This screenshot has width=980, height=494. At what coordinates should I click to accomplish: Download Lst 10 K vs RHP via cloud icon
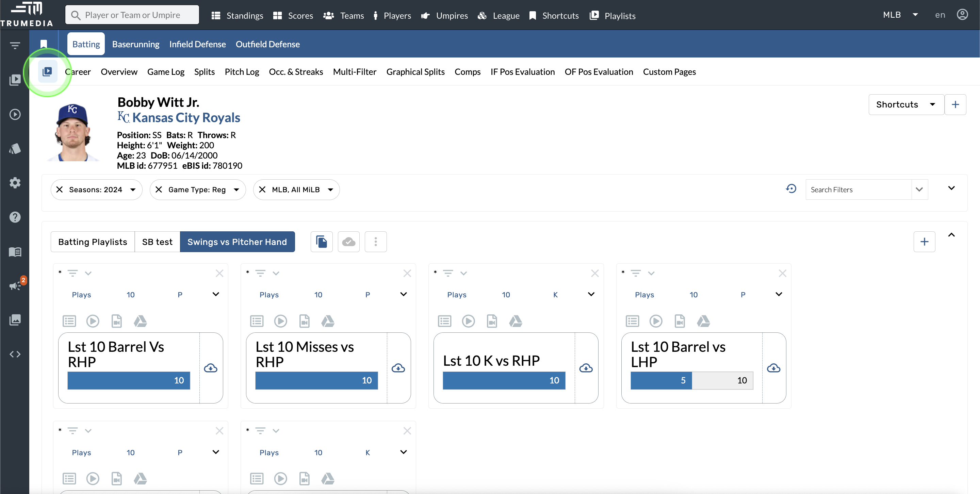586,368
